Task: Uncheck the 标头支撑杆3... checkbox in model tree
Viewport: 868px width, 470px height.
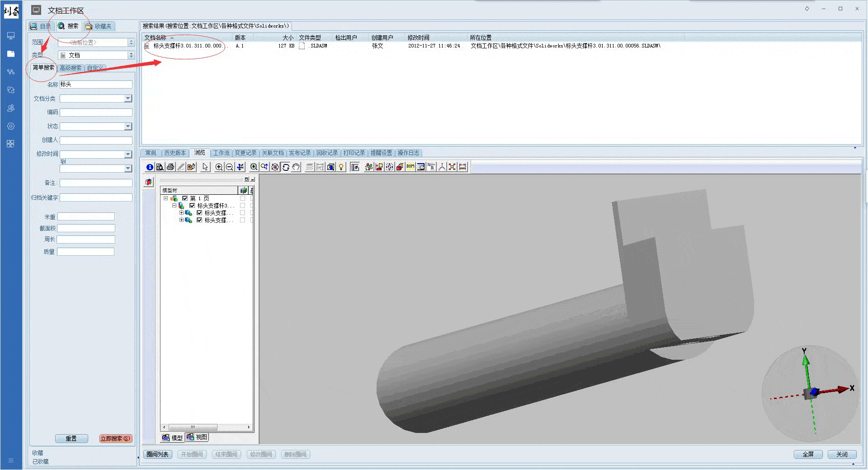Action: (x=192, y=206)
